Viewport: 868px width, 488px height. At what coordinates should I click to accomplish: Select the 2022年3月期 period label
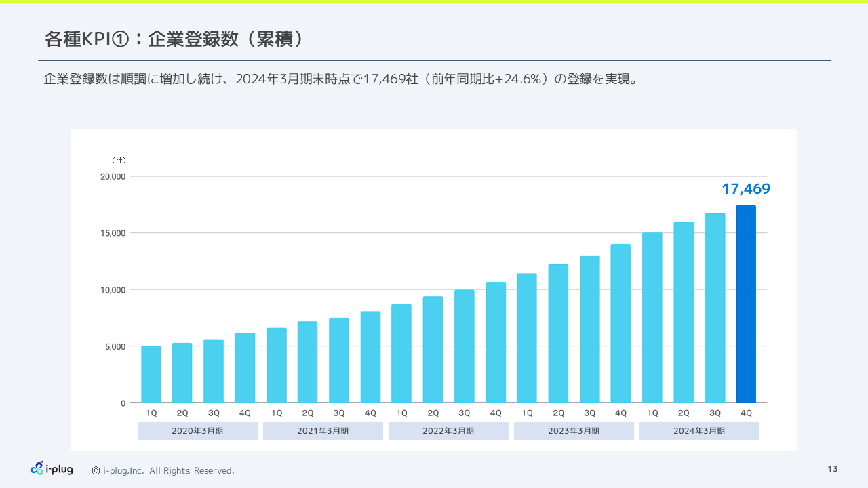tap(448, 431)
